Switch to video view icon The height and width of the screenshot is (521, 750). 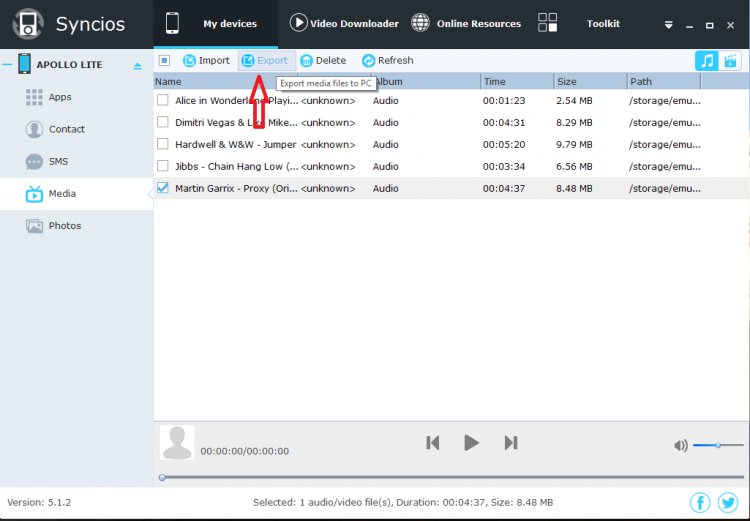click(x=732, y=61)
